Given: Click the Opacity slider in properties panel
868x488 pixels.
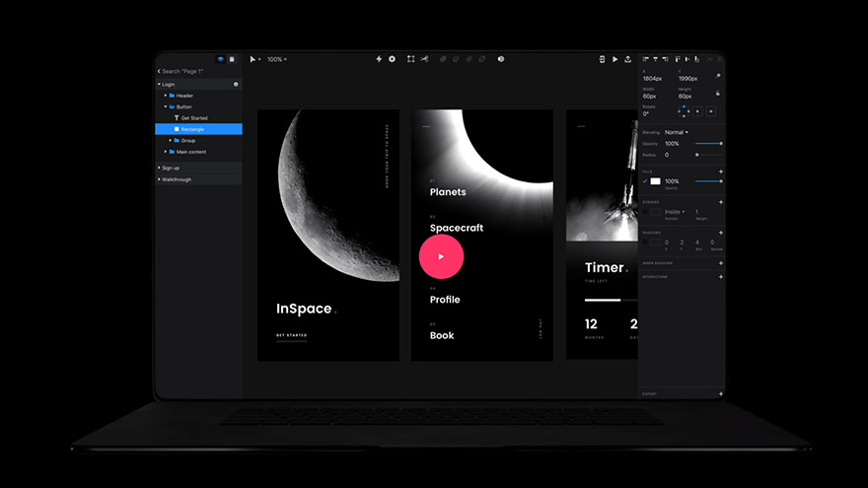Looking at the screenshot, I should click(x=708, y=144).
